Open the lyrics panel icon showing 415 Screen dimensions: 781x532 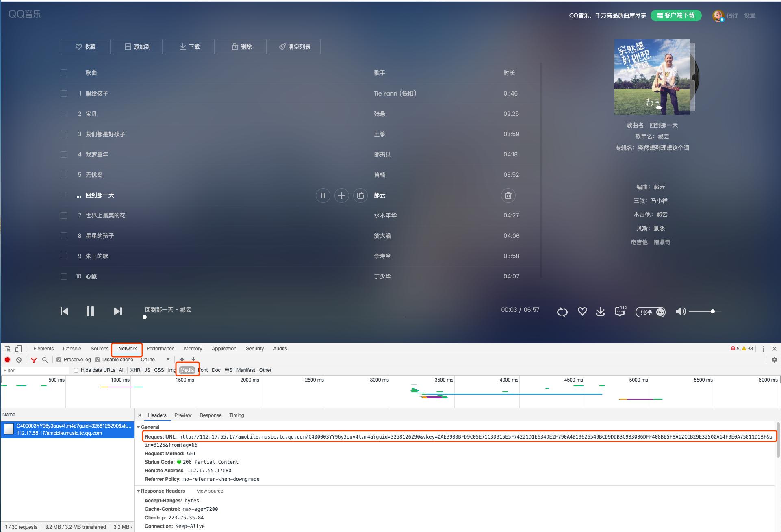(x=620, y=312)
